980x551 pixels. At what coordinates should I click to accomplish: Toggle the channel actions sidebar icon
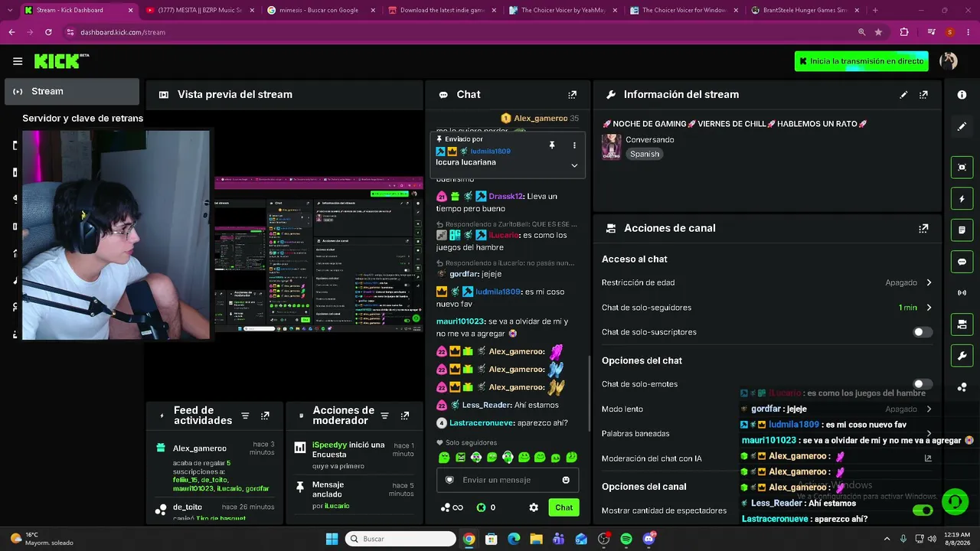coord(962,324)
